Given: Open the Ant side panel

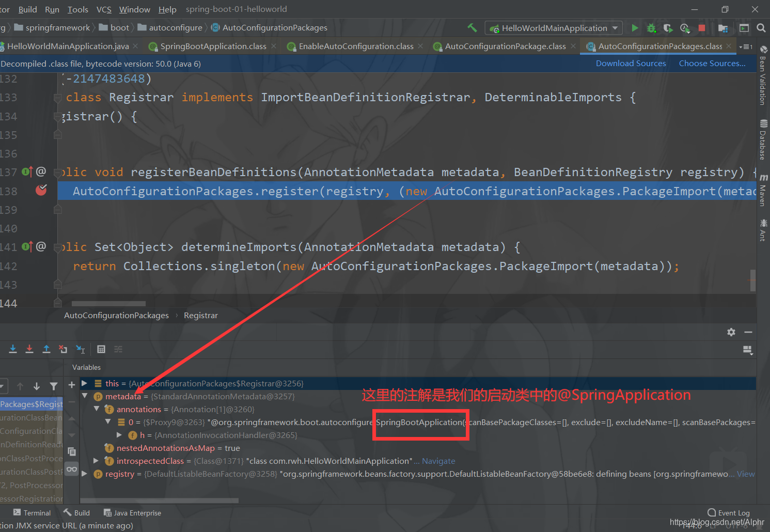Looking at the screenshot, I should pyautogui.click(x=763, y=230).
